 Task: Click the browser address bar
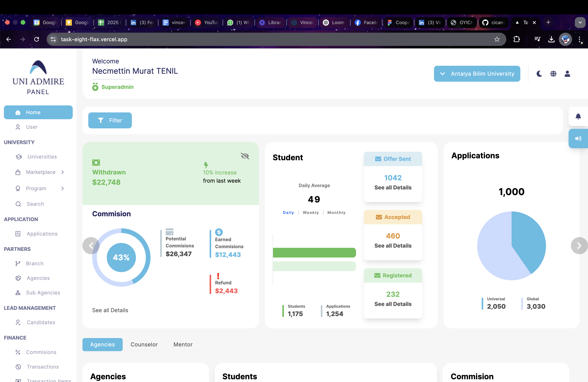(276, 39)
